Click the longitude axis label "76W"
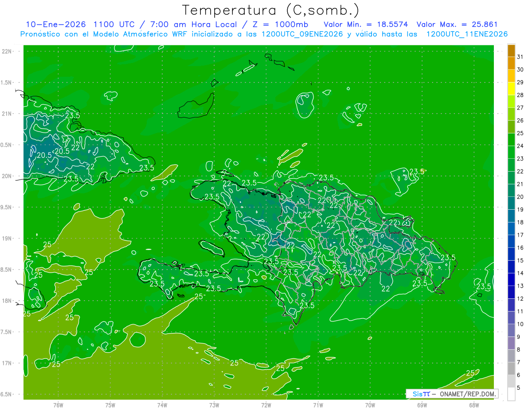Viewport: 532px width, 411px height. (58, 405)
